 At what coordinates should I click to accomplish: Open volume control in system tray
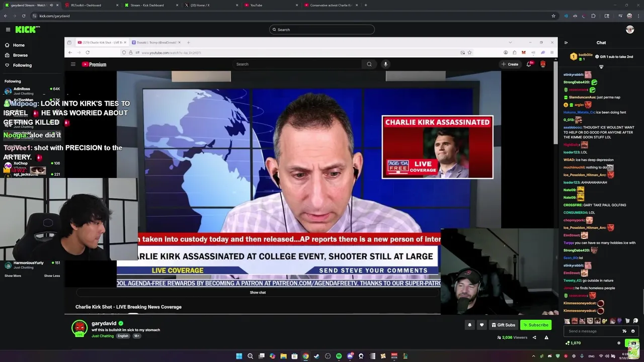click(x=608, y=356)
